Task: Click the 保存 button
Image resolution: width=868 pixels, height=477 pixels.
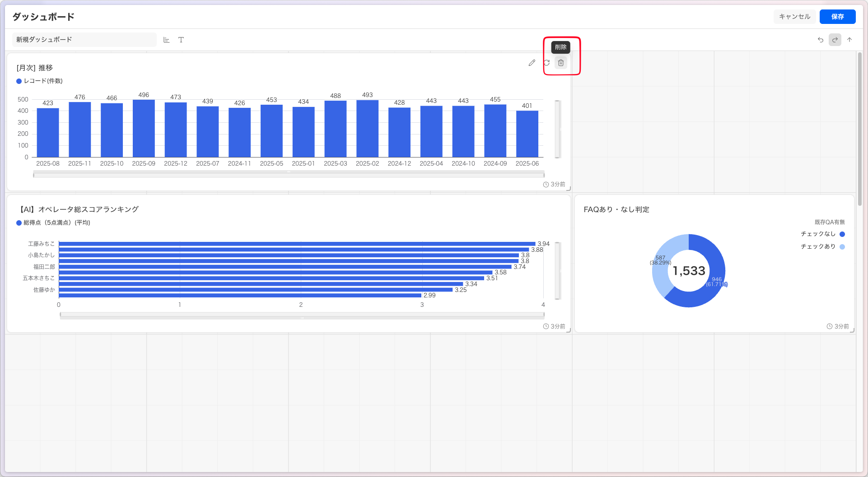Action: coord(838,17)
